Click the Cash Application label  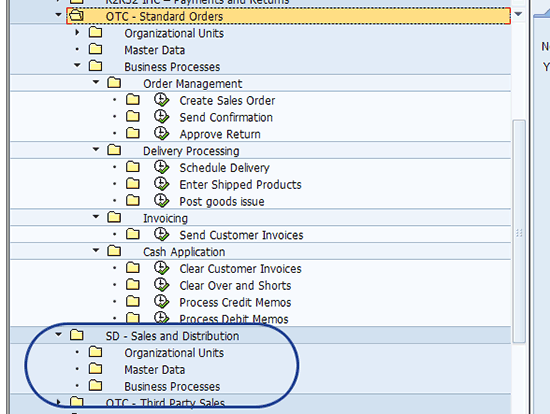184,252
